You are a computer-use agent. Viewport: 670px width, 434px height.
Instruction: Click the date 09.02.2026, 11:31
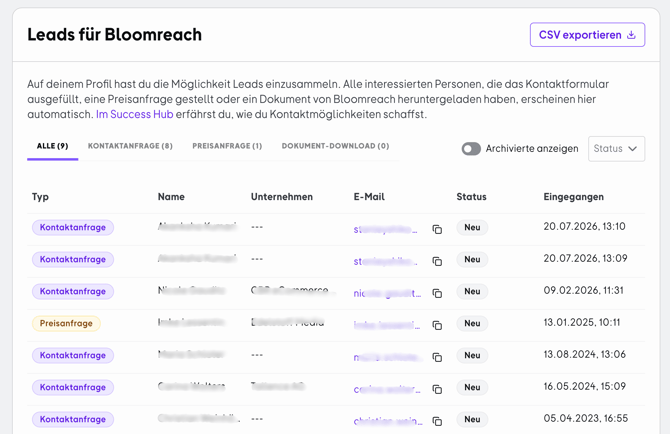pos(583,290)
